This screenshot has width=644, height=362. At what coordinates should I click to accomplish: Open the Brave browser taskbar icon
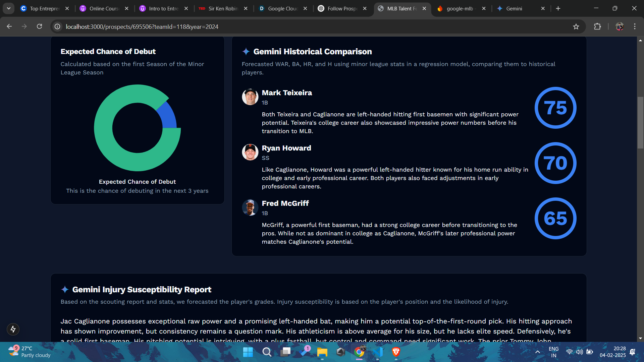(x=396, y=352)
